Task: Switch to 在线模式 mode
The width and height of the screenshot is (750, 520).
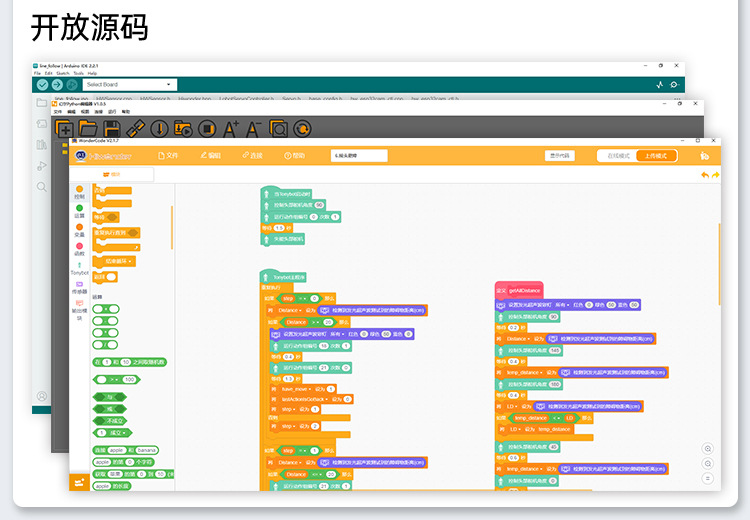Action: 619,155
